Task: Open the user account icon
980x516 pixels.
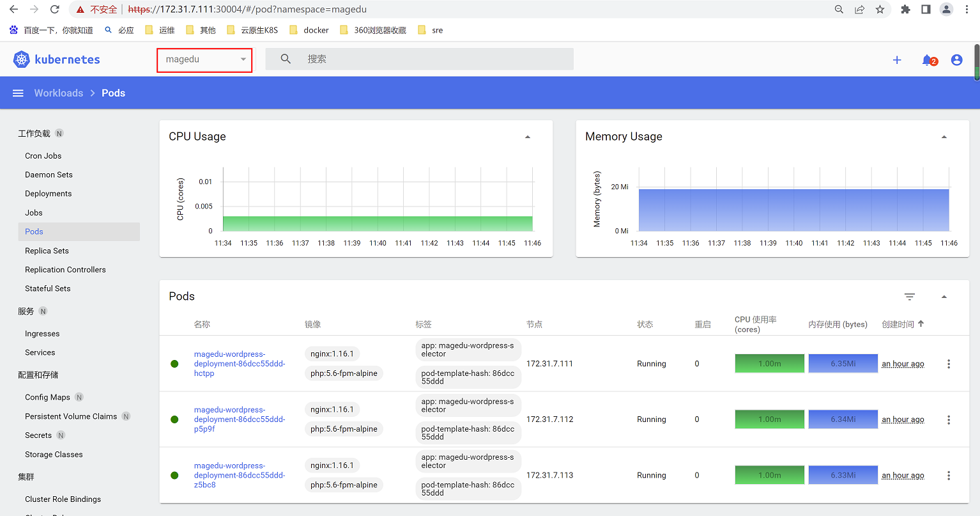Action: click(x=956, y=60)
